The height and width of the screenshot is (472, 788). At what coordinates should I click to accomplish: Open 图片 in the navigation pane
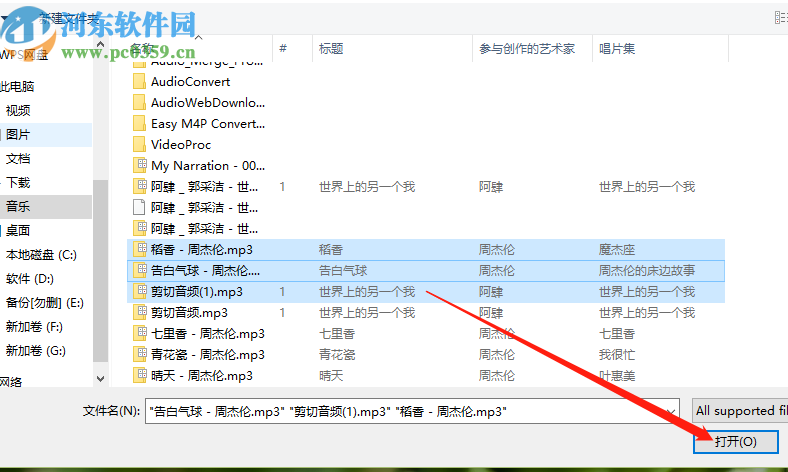[x=18, y=134]
